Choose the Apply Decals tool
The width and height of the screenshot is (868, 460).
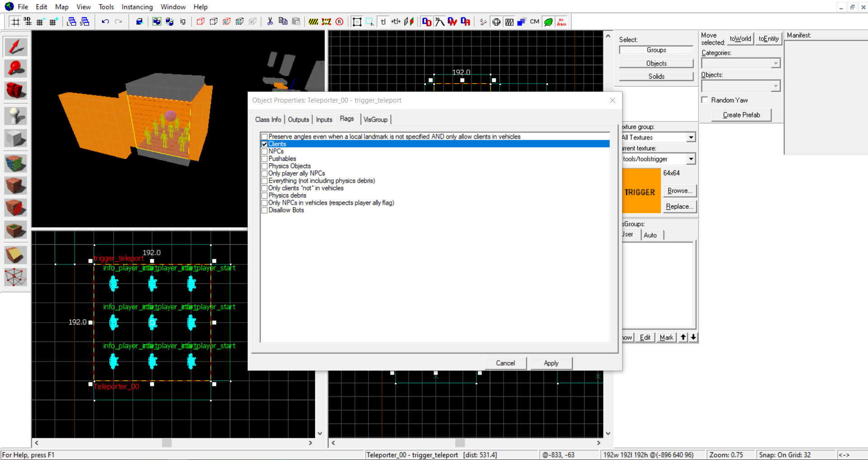16,208
